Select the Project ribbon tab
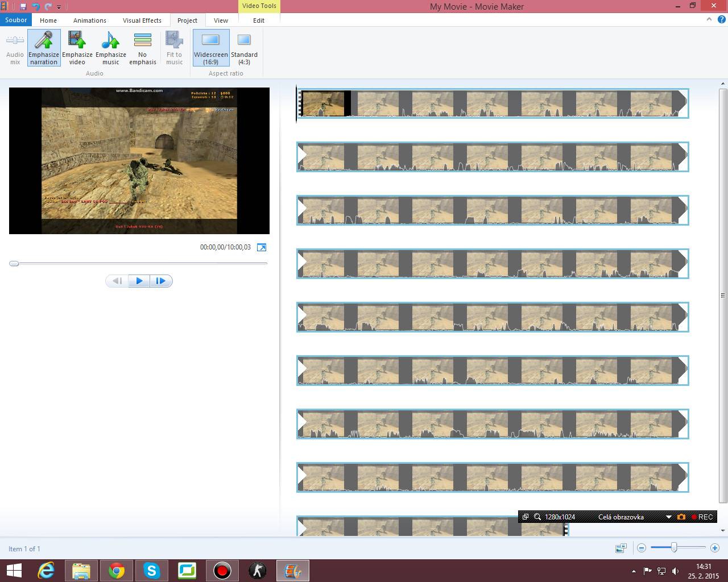728x582 pixels. click(187, 20)
